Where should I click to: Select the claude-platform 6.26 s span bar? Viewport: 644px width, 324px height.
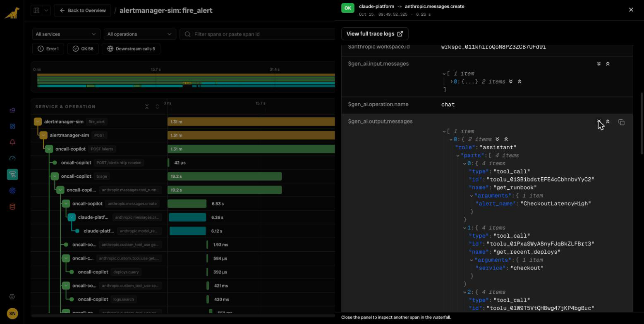pyautogui.click(x=187, y=217)
